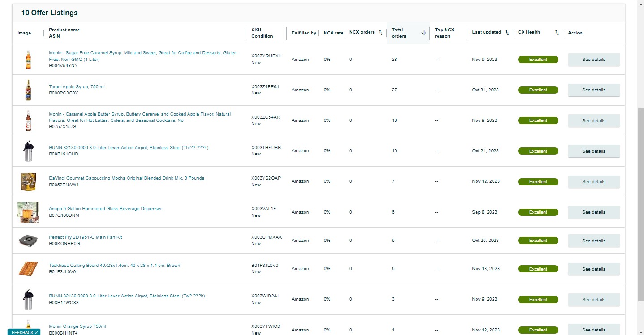The width and height of the screenshot is (644, 335).
Task: See details for Teakhaus Cutting Board
Action: tap(594, 269)
